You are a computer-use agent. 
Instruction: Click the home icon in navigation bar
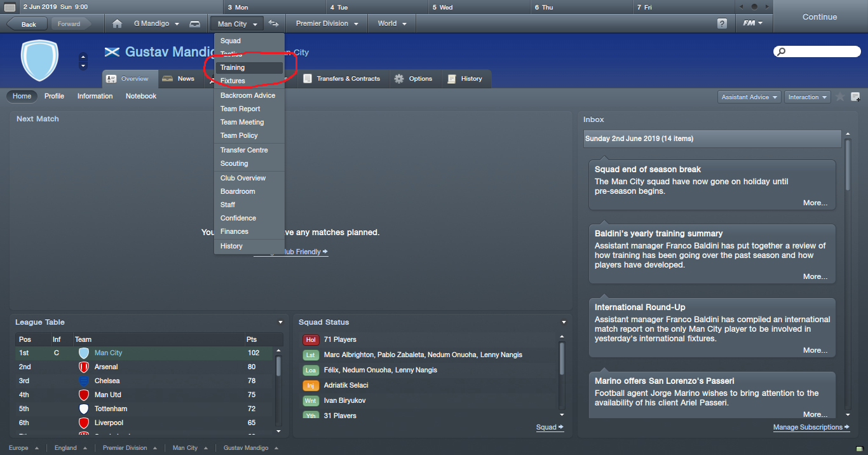tap(117, 24)
